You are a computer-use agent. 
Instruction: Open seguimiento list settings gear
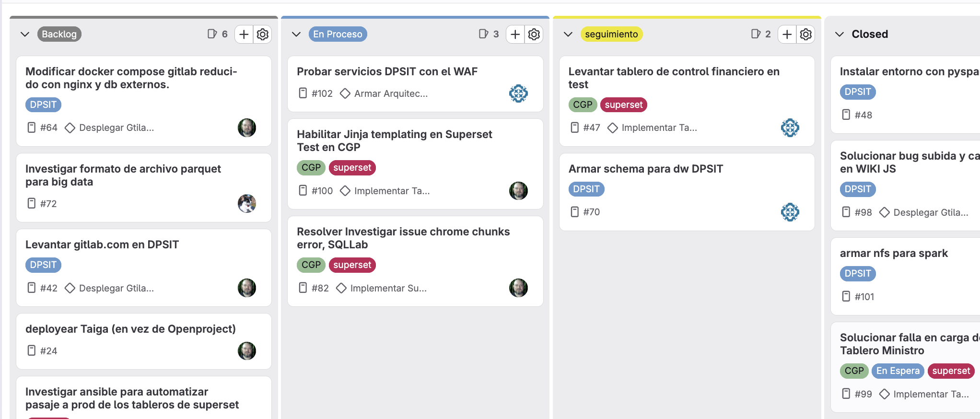coord(806,35)
